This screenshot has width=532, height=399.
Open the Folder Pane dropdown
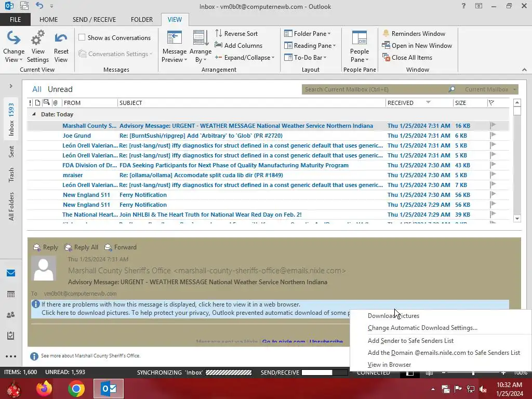point(308,34)
